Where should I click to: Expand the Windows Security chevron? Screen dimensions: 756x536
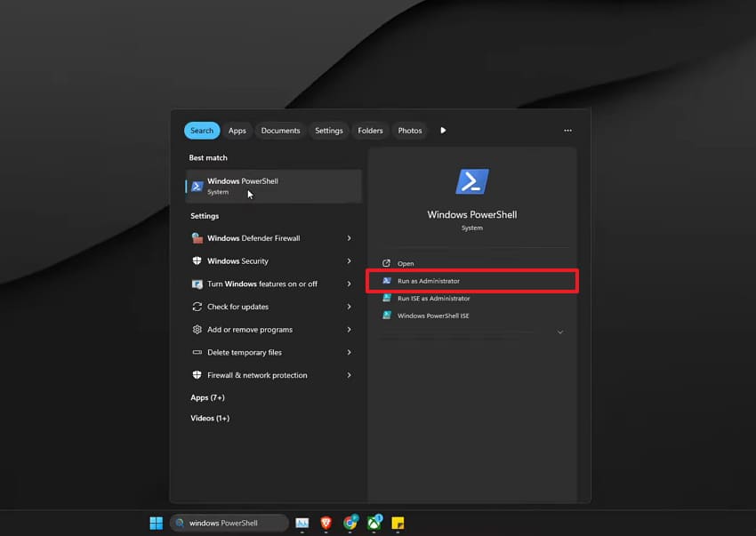click(349, 260)
